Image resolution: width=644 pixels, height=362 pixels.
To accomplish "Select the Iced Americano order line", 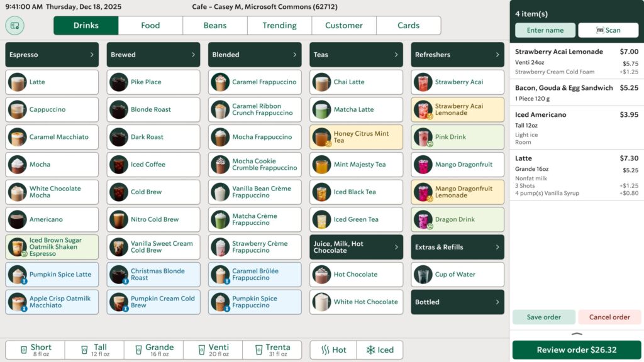I will click(x=577, y=128).
